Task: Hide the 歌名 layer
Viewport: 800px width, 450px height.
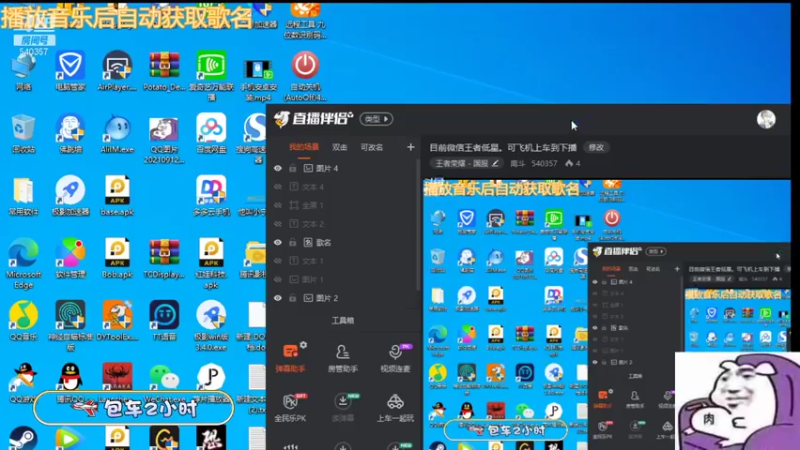Action: [278, 242]
